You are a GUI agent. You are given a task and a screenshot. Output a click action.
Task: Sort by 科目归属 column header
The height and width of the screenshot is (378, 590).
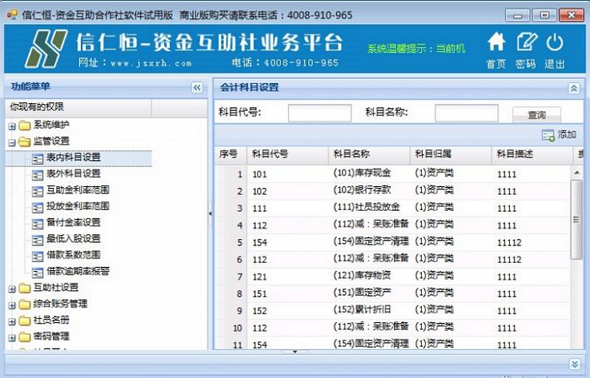click(x=450, y=154)
